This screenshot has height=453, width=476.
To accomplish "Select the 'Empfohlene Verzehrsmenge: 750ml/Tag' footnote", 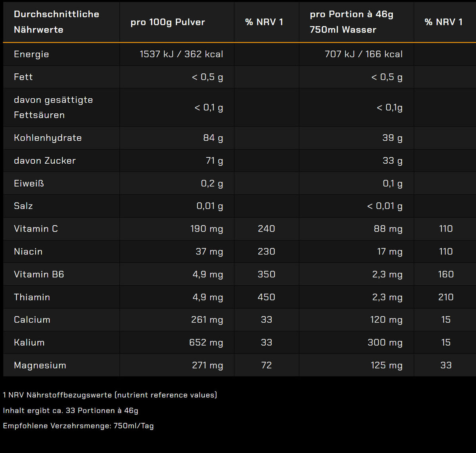I will (x=78, y=426).
